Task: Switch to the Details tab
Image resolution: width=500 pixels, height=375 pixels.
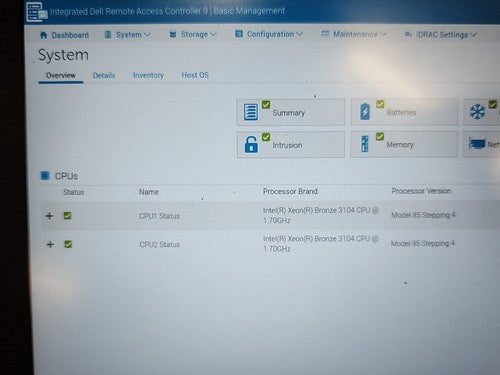Action: [104, 76]
